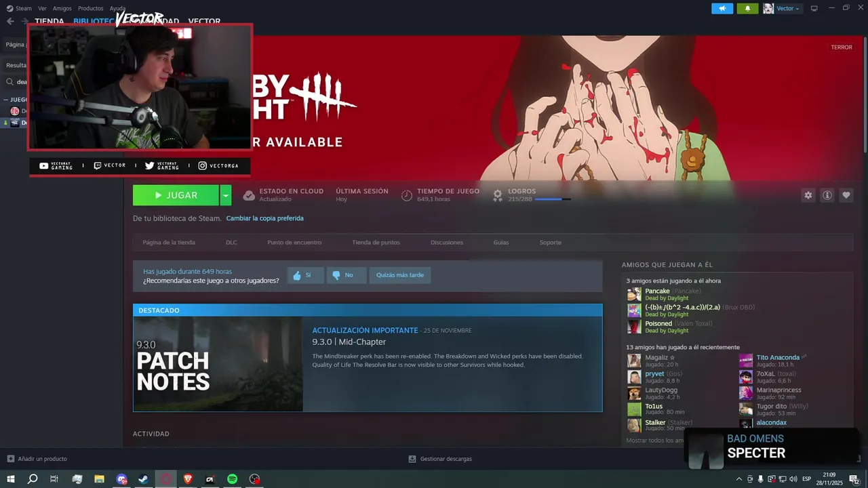This screenshot has width=868, height=488.
Task: Open Tito Anaconda friend entry
Action: click(x=778, y=357)
